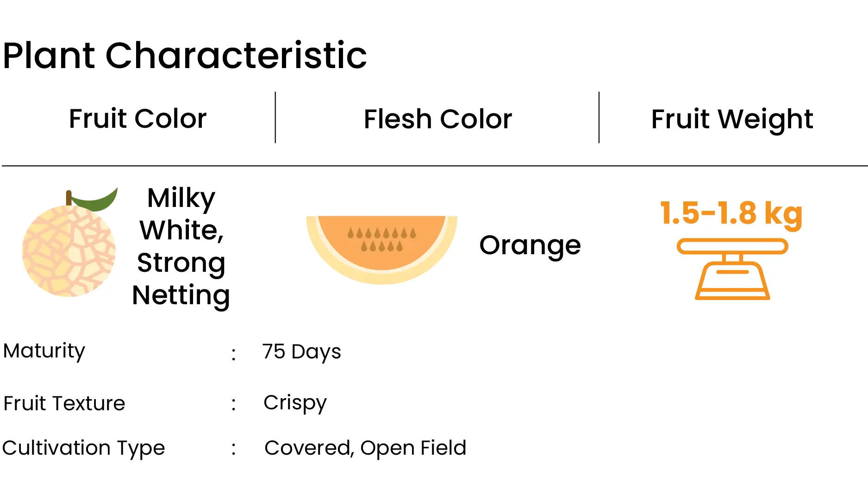The image size is (868, 501).
Task: Click the orange melon slice icon
Action: pos(381,250)
